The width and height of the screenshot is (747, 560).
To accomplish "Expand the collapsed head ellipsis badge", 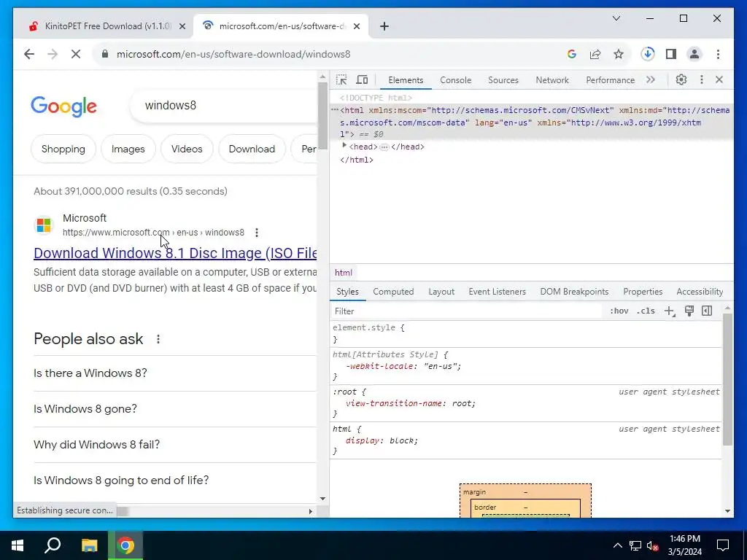I will pos(384,147).
